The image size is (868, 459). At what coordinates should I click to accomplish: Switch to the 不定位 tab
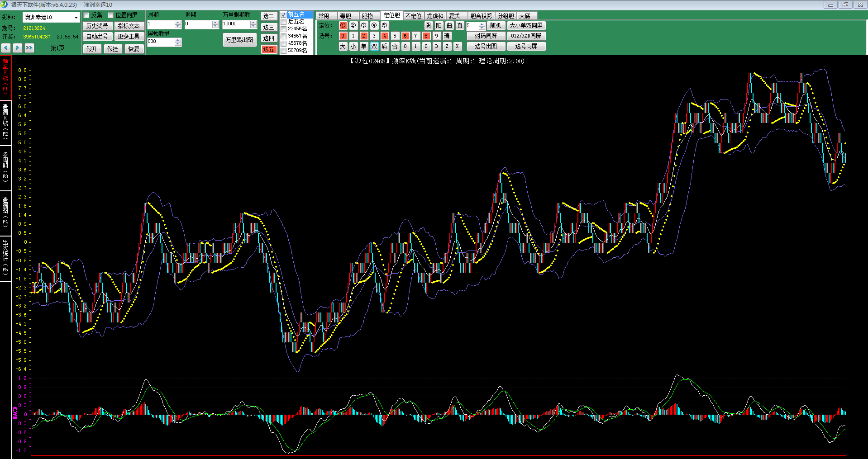tap(414, 16)
